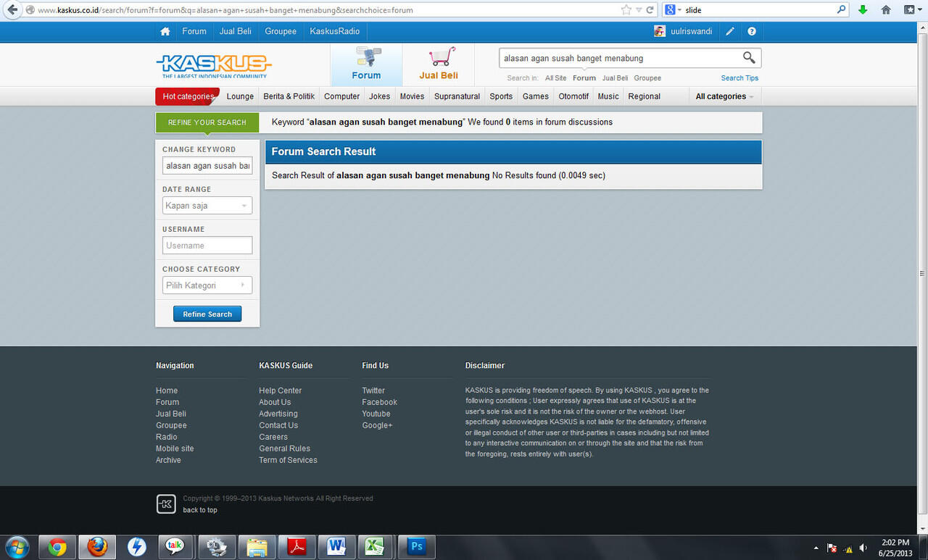Open Google Talk in the taskbar
Screen dimensions: 928x560
coord(175,547)
